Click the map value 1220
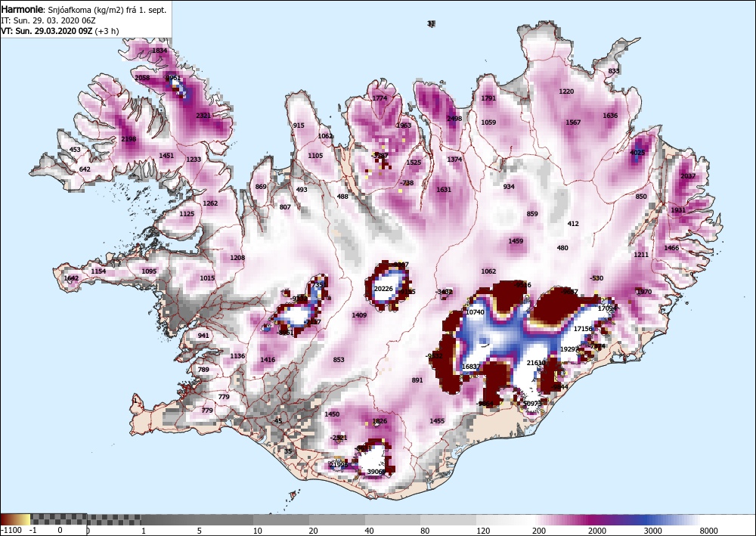756x536 pixels. tap(566, 91)
